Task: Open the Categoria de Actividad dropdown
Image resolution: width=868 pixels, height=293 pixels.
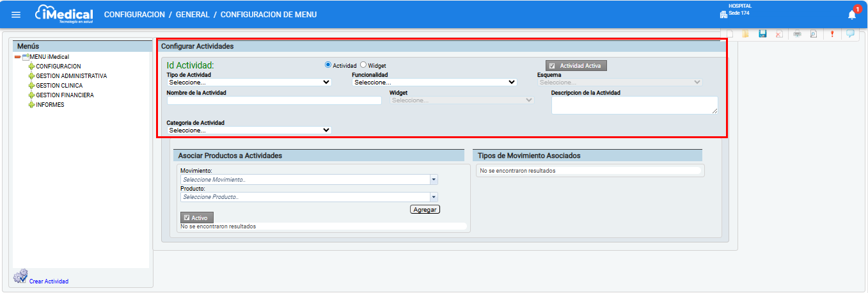Action: coord(249,130)
